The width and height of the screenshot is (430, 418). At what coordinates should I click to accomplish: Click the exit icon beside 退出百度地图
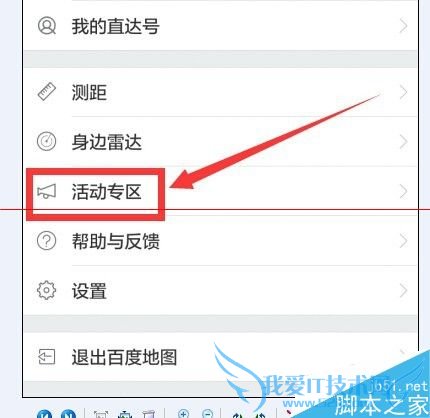pos(46,357)
